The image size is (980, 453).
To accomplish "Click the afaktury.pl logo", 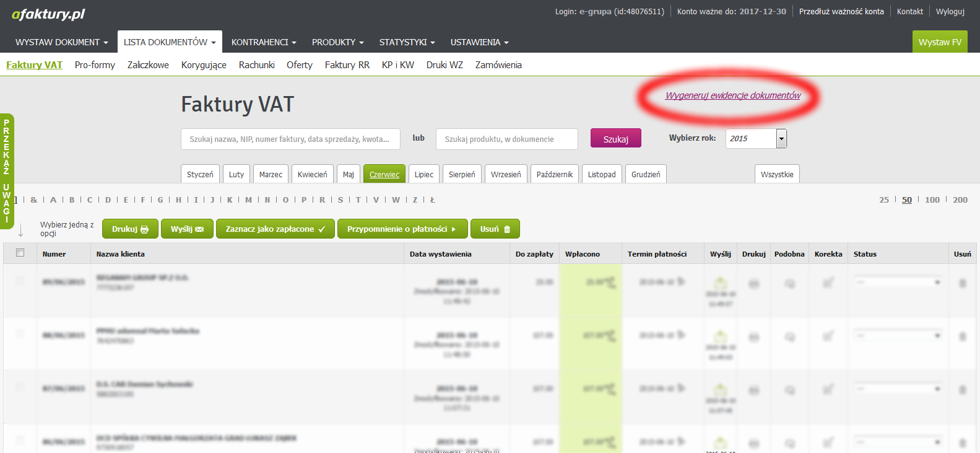I will (48, 14).
